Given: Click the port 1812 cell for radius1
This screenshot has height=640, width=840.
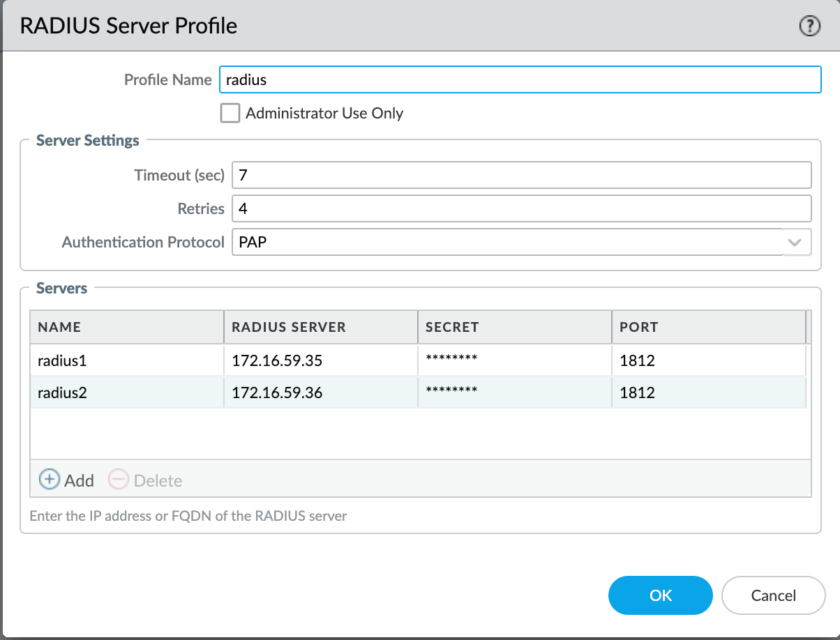Looking at the screenshot, I should [637, 360].
